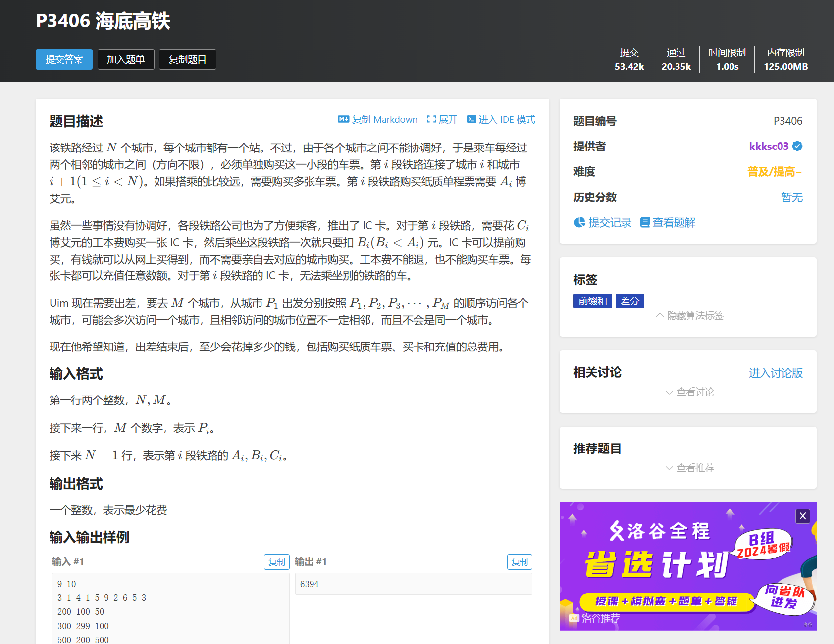Click the sample input #1 code box

170,608
